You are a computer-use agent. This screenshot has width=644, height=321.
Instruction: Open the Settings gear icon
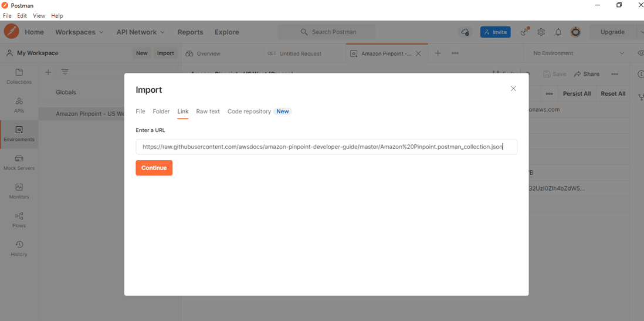pos(541,32)
